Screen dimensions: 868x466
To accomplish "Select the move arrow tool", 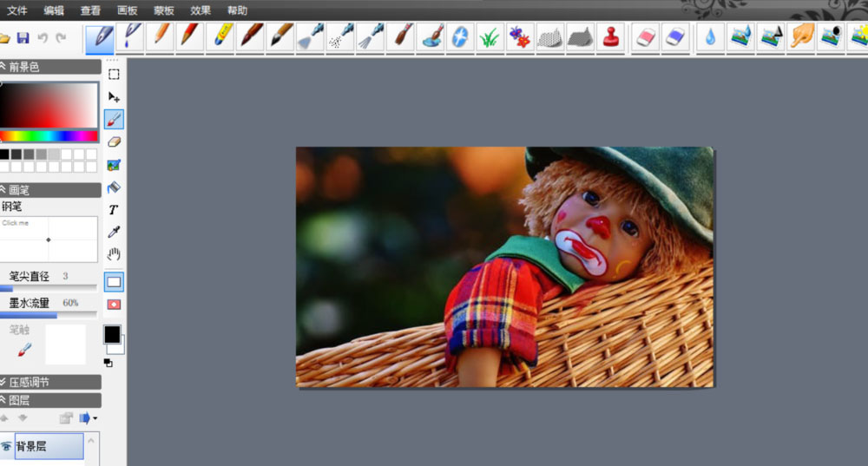I will [114, 97].
